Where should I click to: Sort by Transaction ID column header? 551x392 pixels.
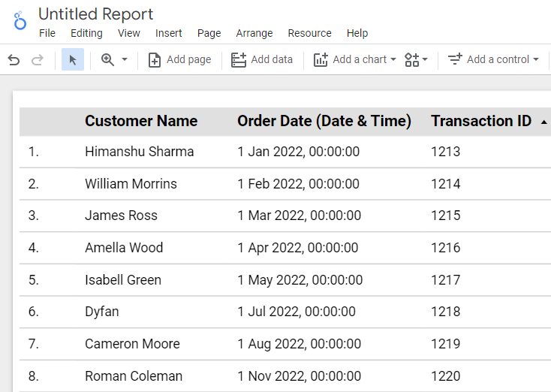coord(481,121)
